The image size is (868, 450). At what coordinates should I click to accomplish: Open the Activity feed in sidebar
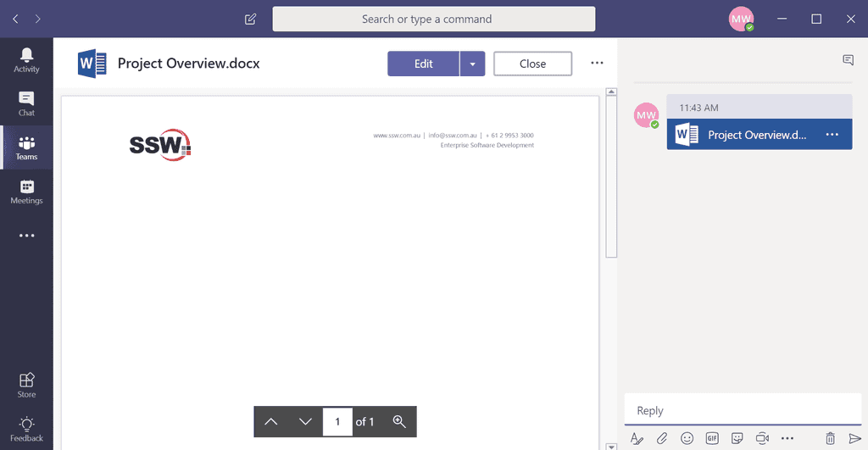coord(26,59)
